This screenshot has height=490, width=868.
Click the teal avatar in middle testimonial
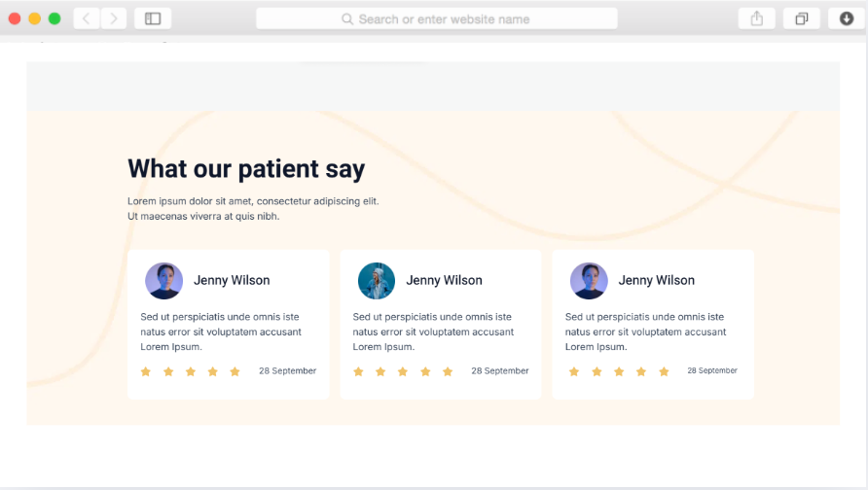(377, 281)
